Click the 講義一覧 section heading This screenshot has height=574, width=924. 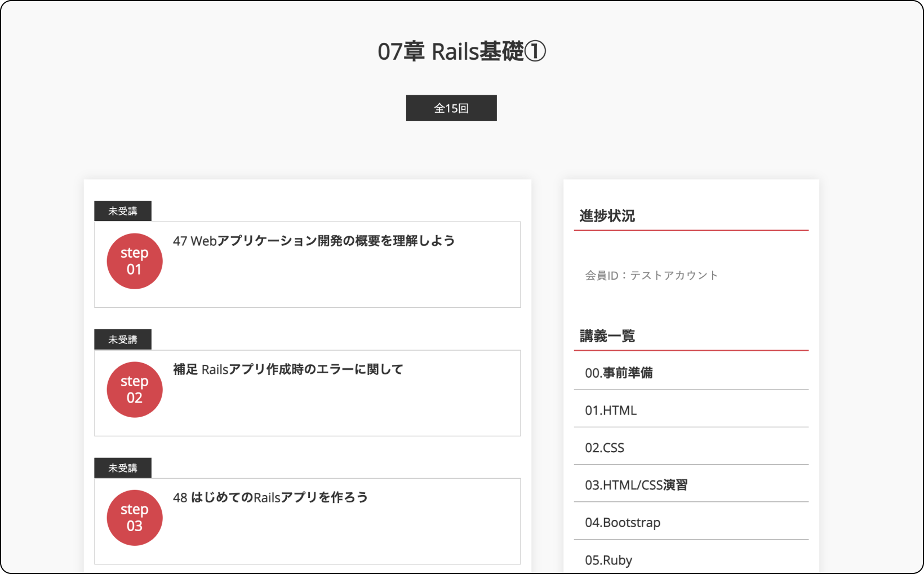pos(607,336)
